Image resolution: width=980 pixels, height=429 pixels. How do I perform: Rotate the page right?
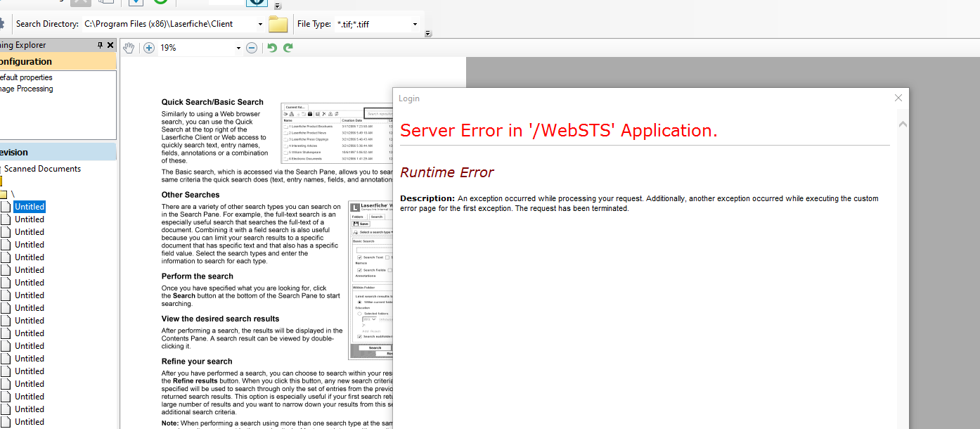pos(288,48)
